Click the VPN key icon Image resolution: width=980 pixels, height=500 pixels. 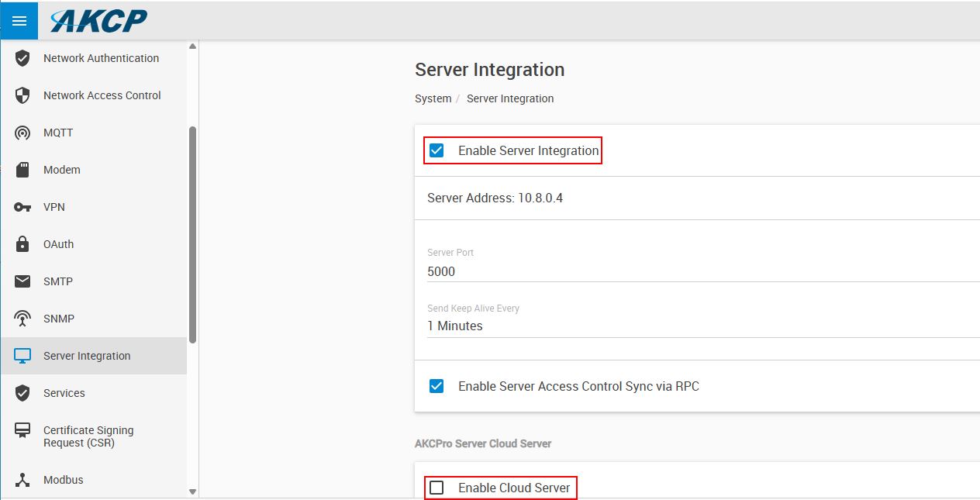tap(22, 207)
